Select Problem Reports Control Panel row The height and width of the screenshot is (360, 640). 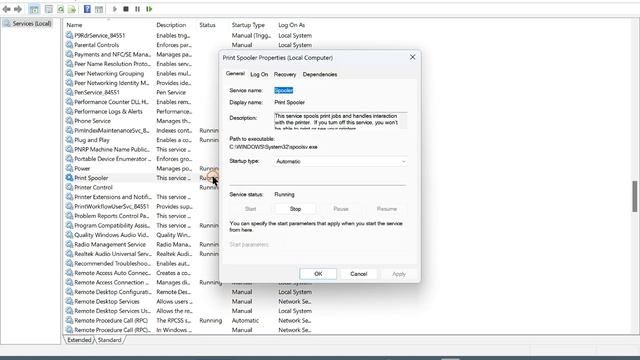(x=142, y=216)
